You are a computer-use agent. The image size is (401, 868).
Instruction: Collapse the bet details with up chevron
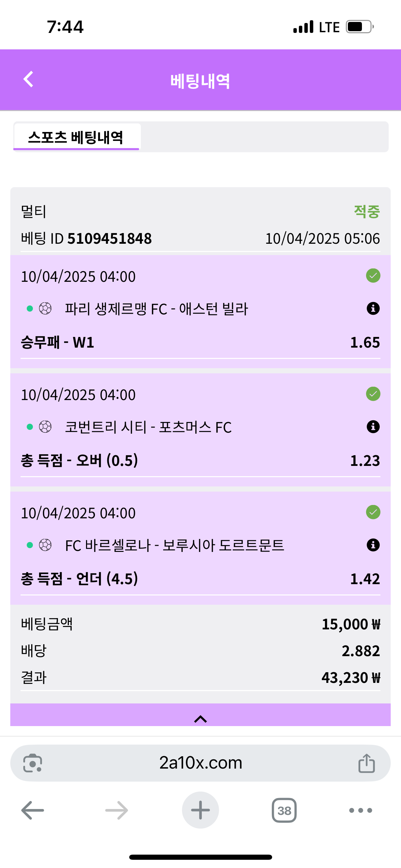200,719
